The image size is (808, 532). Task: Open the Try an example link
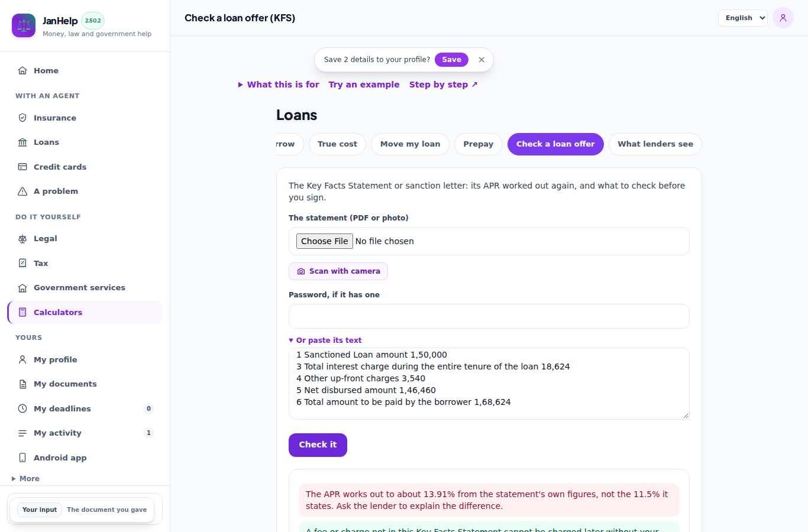(364, 85)
